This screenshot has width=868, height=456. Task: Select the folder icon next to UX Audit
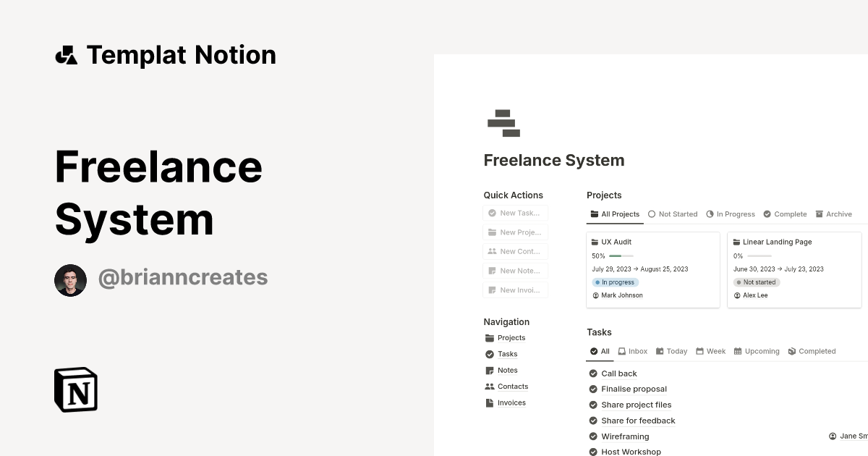coord(596,242)
